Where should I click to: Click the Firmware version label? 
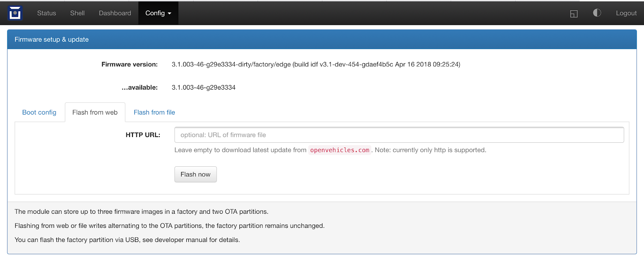[x=130, y=64]
